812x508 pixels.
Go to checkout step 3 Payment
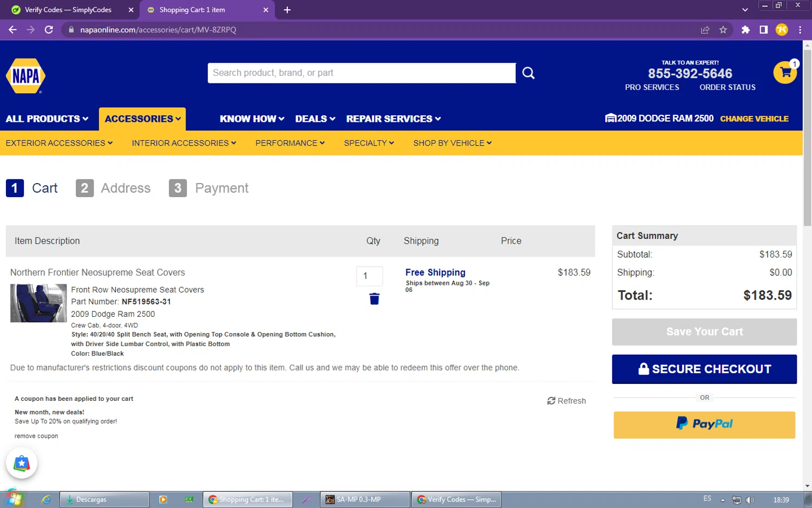tap(208, 188)
